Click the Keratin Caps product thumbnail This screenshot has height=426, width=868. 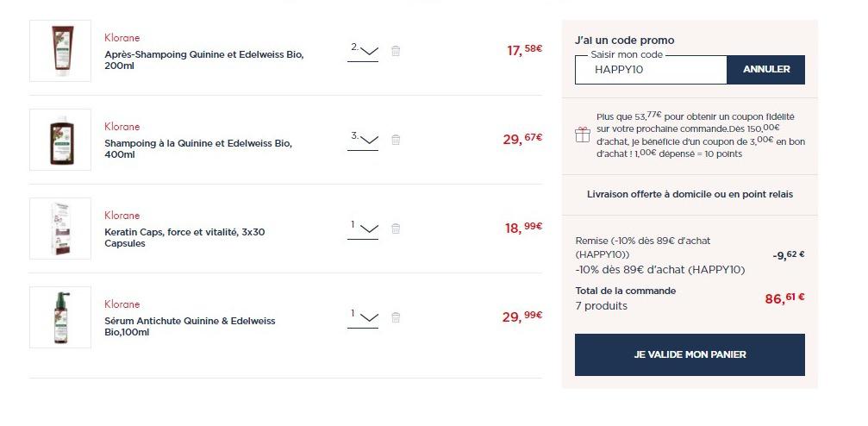(x=60, y=229)
